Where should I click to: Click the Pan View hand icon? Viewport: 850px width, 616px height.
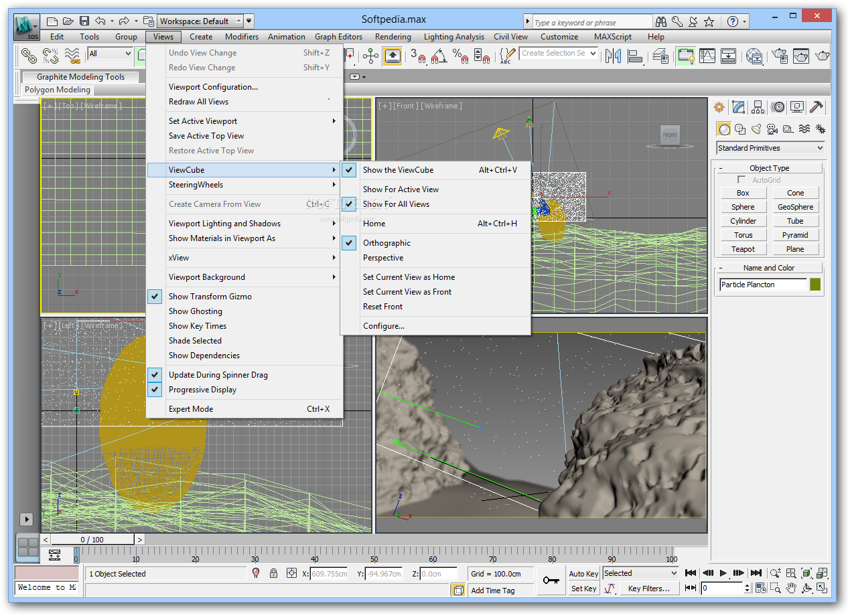pos(791,589)
